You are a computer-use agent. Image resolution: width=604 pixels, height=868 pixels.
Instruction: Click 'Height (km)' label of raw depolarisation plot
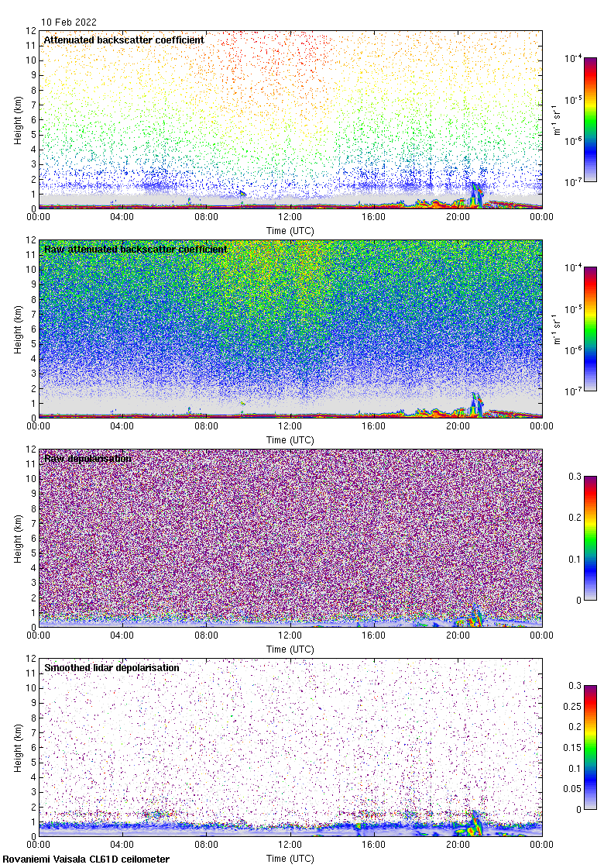19,539
